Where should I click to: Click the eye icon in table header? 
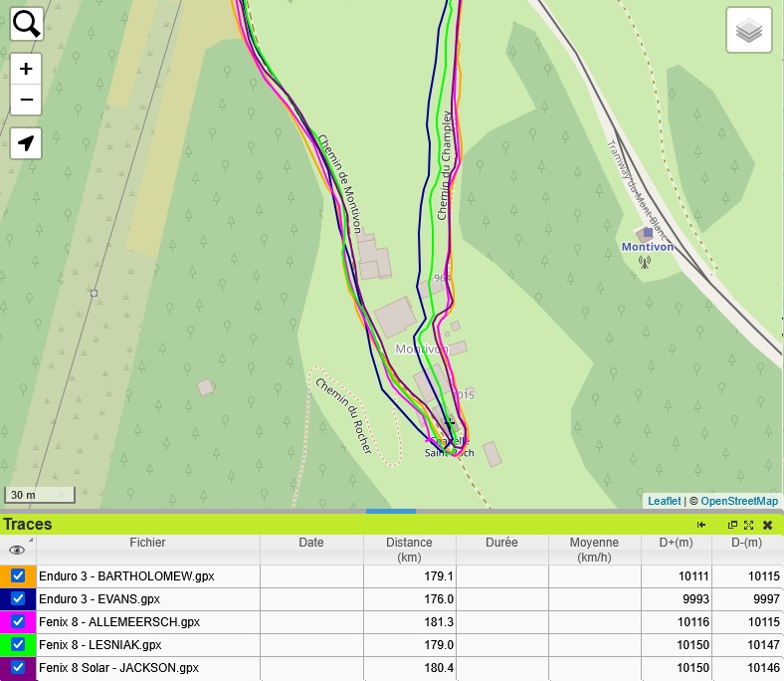[x=17, y=550]
